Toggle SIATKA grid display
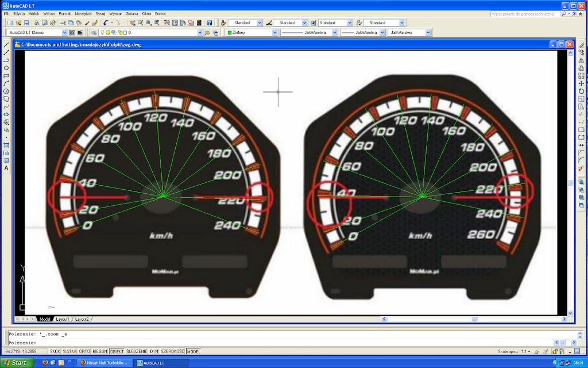The width and height of the screenshot is (588, 368). (69, 351)
